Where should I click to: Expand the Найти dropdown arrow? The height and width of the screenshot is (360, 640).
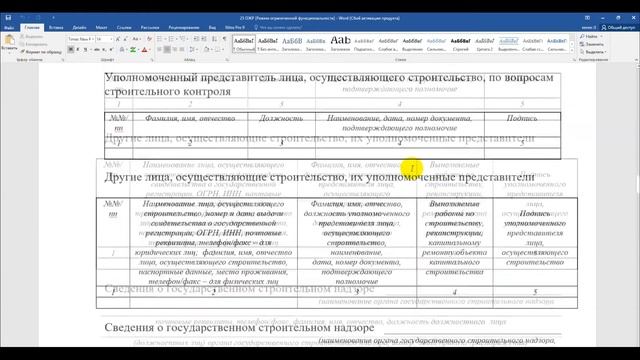[601, 36]
